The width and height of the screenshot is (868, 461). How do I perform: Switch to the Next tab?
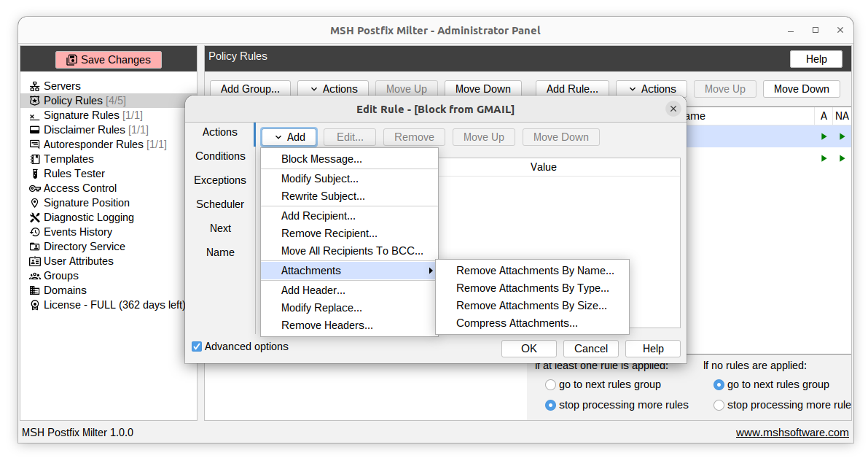point(220,228)
